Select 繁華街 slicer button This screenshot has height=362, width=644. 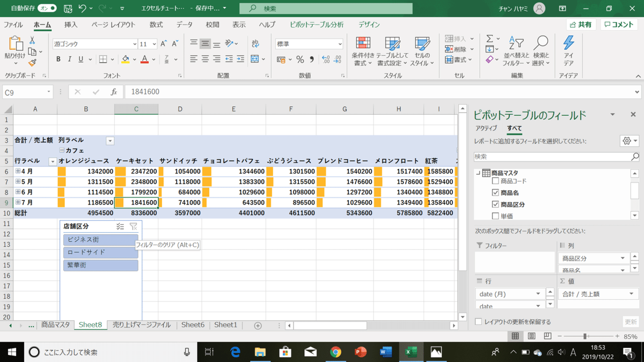point(100,265)
